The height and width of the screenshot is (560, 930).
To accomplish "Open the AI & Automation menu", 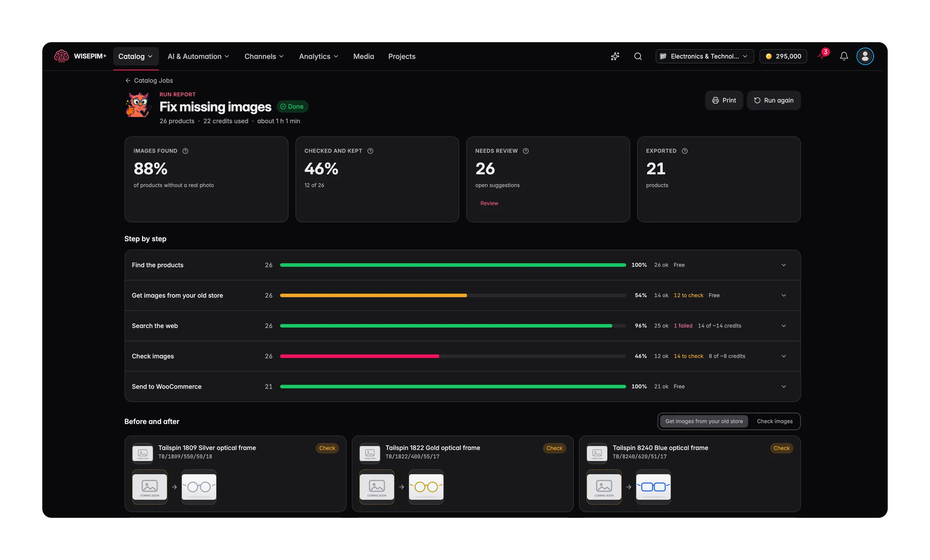I will point(198,57).
